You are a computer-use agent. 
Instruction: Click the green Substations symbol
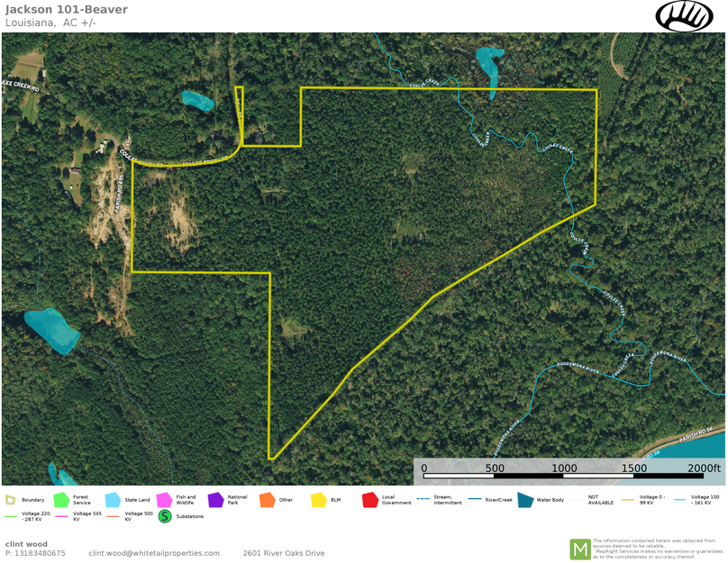pos(165,516)
